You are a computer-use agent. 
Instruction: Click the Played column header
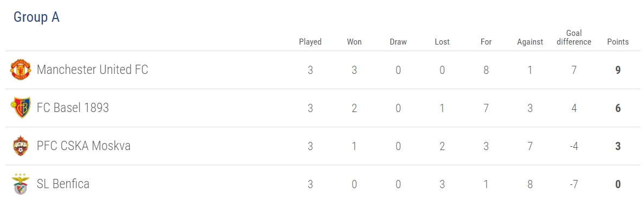[310, 41]
